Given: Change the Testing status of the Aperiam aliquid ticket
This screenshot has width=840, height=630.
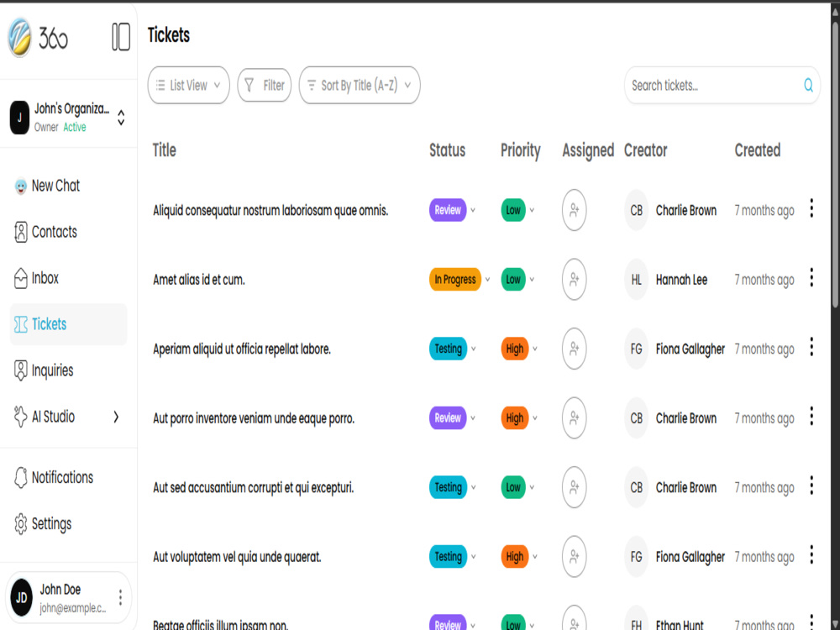Looking at the screenshot, I should (453, 349).
